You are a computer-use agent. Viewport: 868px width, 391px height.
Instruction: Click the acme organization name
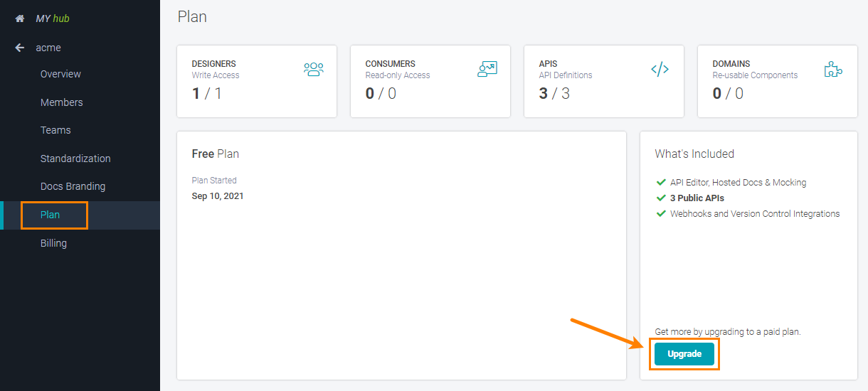(48, 48)
